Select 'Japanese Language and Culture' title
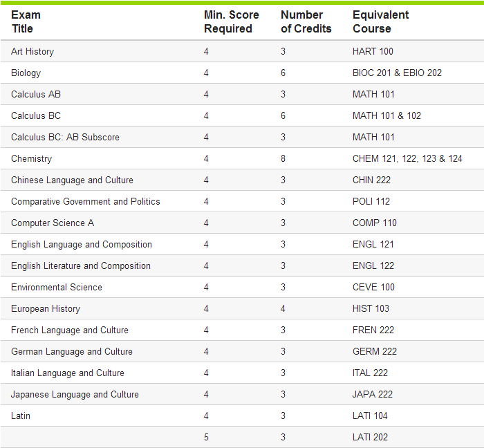Screen dimensions: 484x448 [75, 395]
